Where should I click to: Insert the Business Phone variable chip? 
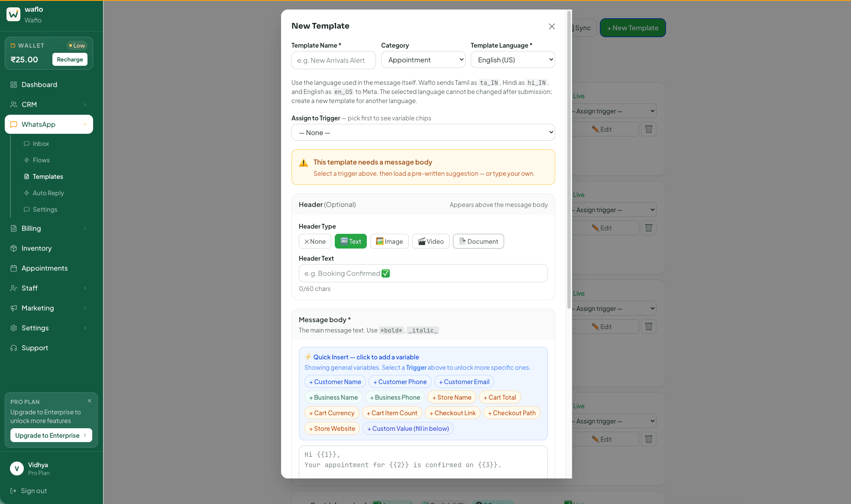395,397
